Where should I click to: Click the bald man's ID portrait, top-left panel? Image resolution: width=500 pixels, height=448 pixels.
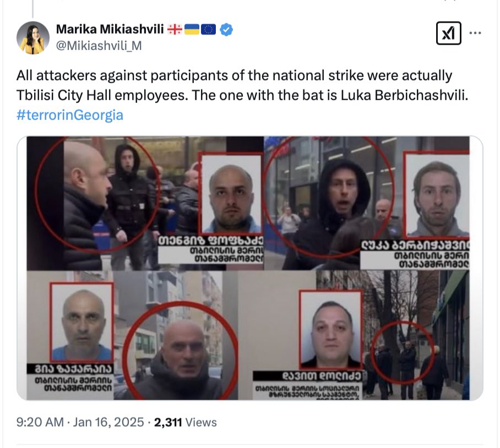click(x=231, y=194)
